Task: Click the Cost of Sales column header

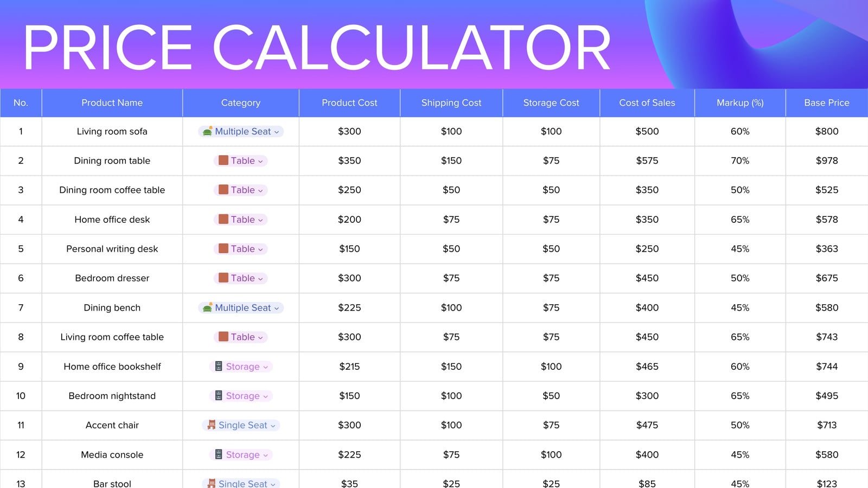Action: [647, 102]
